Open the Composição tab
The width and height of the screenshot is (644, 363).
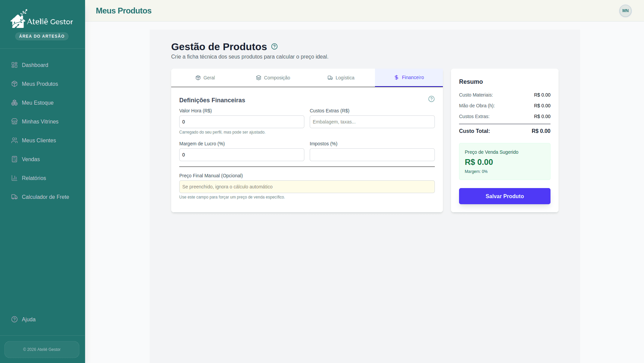coord(273,78)
